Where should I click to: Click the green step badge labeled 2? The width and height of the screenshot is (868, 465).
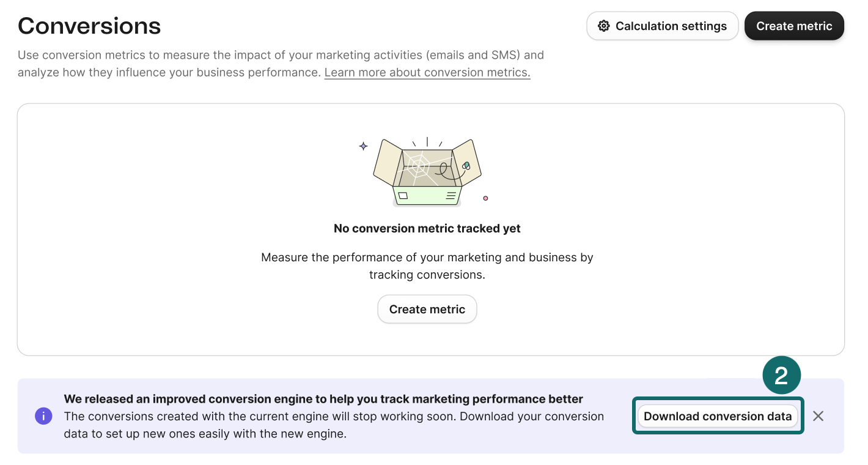click(783, 374)
